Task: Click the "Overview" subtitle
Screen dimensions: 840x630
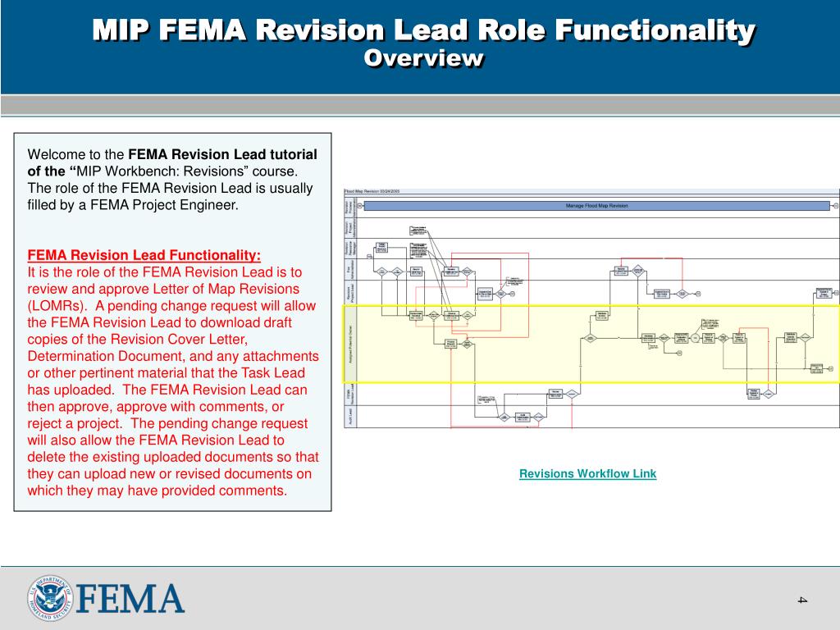Action: point(424,58)
